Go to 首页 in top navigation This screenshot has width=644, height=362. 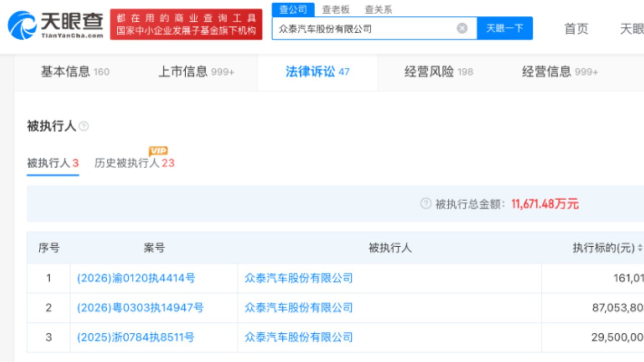click(576, 29)
